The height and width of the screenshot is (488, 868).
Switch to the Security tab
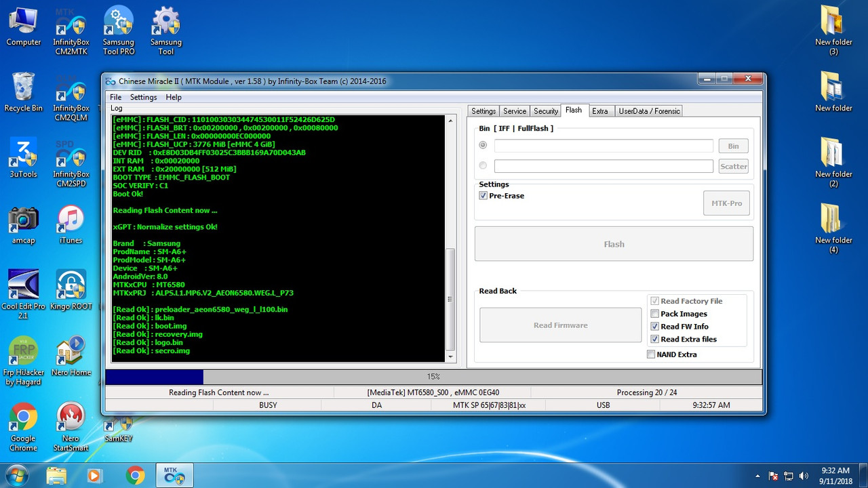(x=546, y=111)
